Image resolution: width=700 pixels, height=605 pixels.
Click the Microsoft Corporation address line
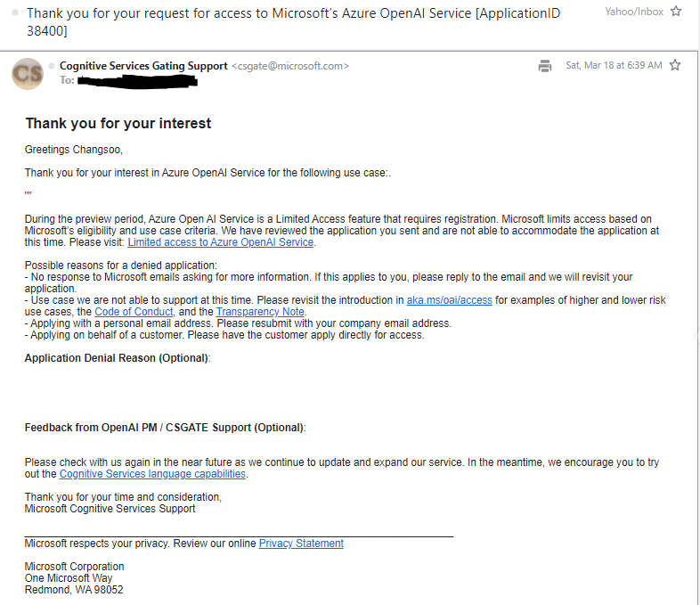(74, 567)
